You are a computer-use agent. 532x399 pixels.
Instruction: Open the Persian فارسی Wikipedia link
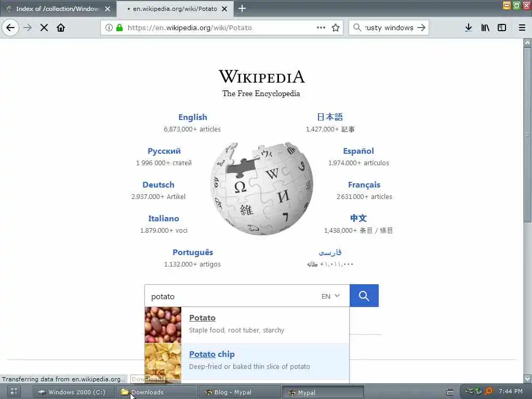330,252
